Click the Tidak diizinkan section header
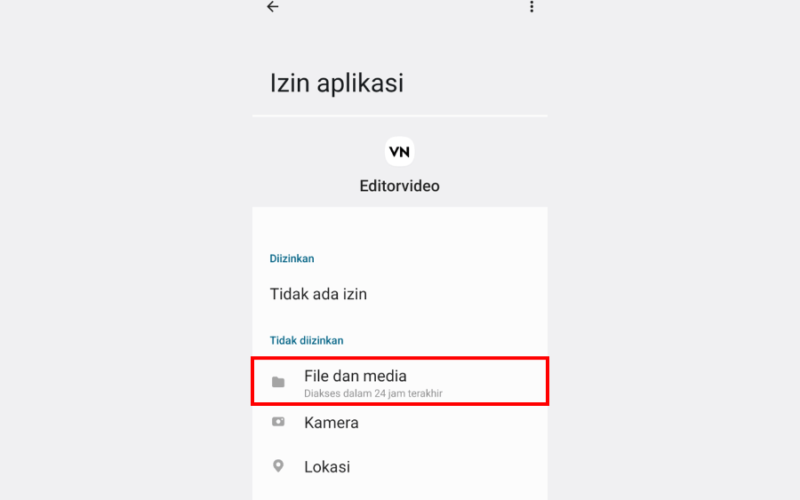 pyautogui.click(x=306, y=340)
